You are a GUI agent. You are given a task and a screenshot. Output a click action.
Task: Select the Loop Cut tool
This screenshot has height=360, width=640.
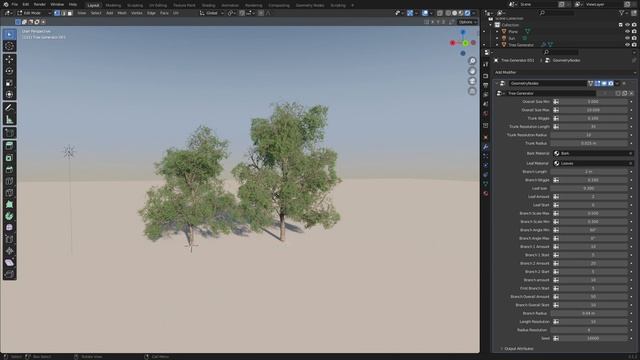pyautogui.click(x=9, y=181)
